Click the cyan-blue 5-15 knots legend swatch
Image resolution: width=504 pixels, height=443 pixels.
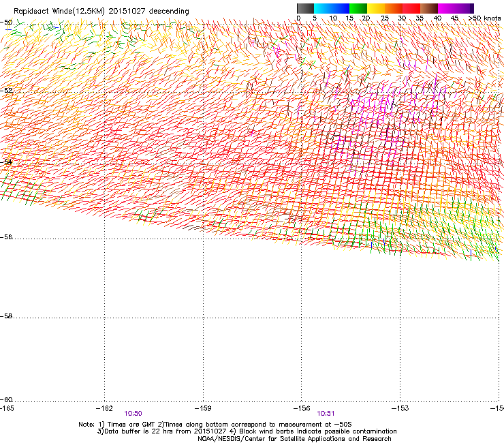[332, 8]
